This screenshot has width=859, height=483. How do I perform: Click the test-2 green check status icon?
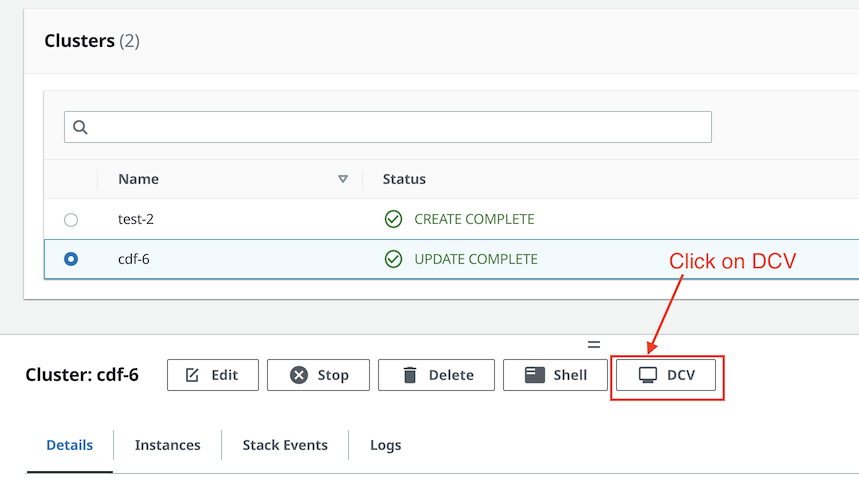click(x=393, y=219)
